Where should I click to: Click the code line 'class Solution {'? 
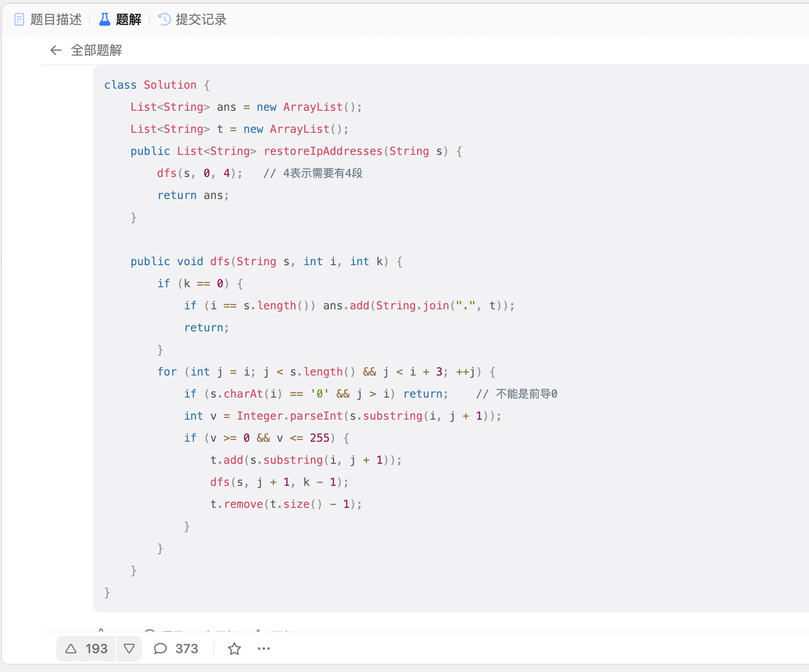157,85
